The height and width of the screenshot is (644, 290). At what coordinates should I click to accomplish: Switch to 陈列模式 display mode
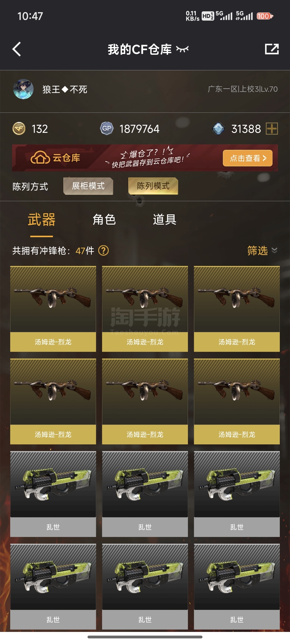tap(153, 186)
